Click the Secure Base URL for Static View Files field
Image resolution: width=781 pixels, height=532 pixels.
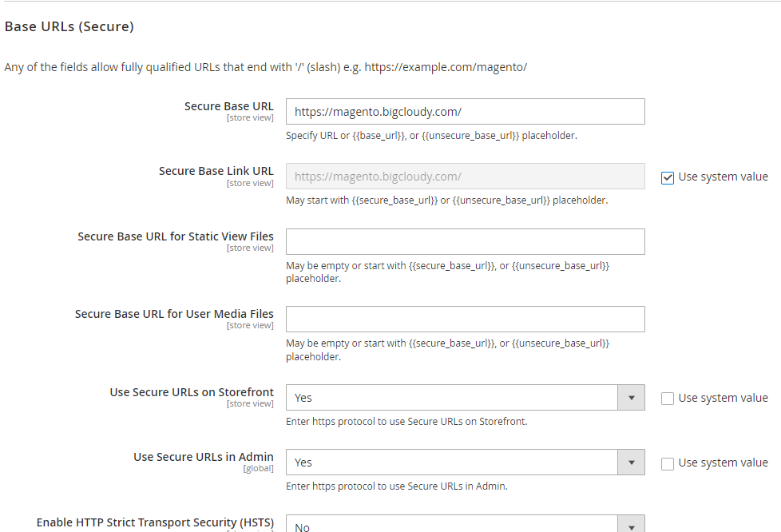point(465,241)
